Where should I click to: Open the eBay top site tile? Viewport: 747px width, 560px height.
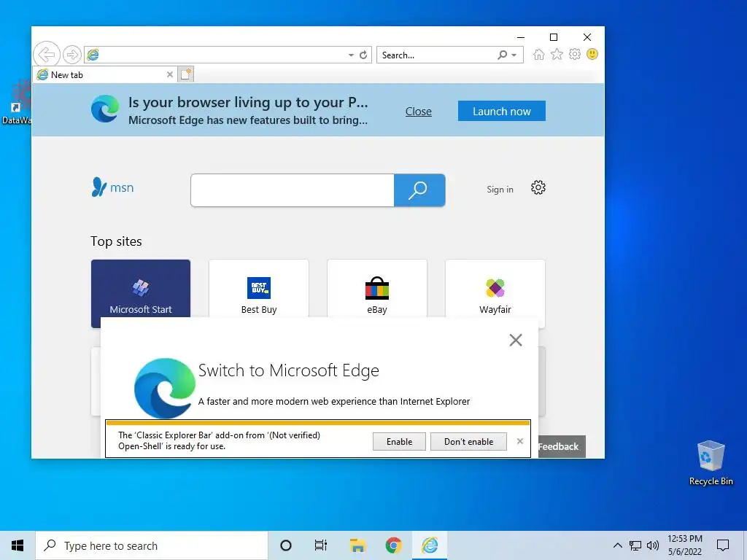click(377, 289)
